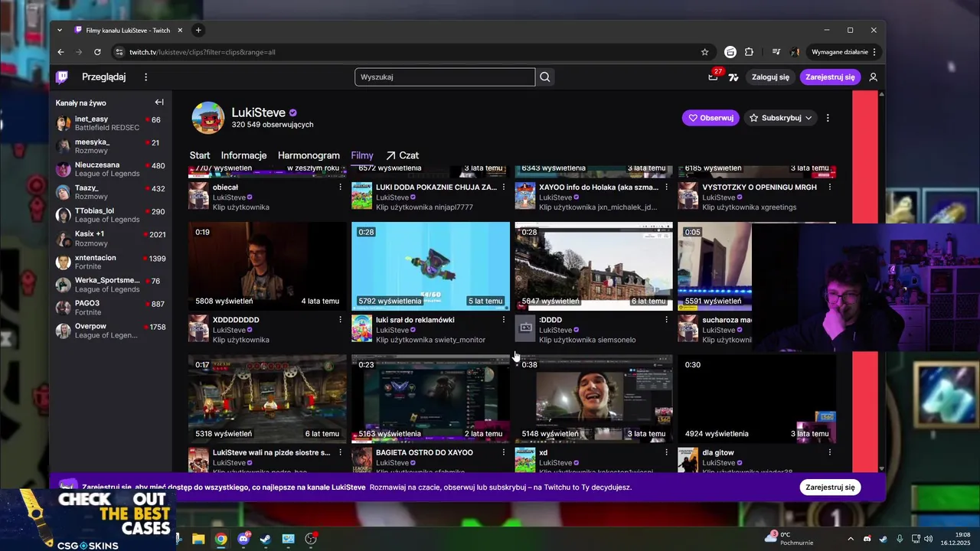The width and height of the screenshot is (980, 551).
Task: Click the Chrome profile avatar
Action: point(795,52)
